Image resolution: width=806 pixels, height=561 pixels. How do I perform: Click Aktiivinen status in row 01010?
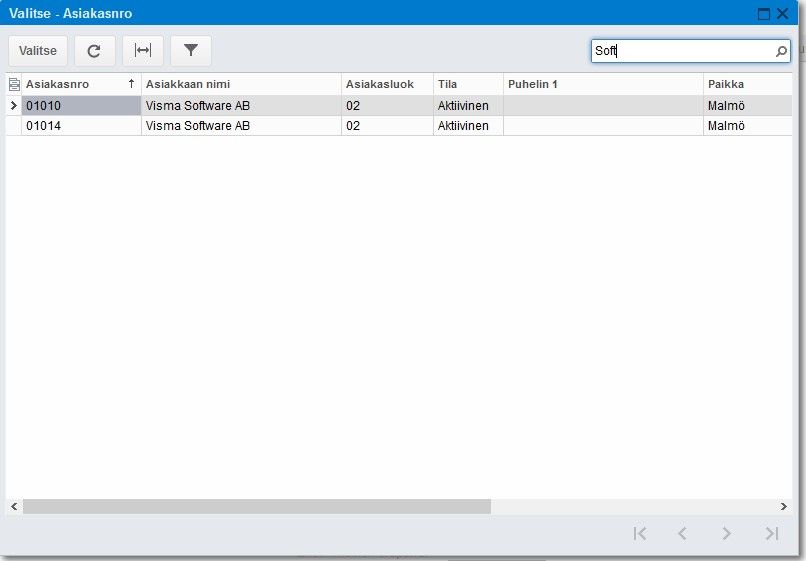468,105
